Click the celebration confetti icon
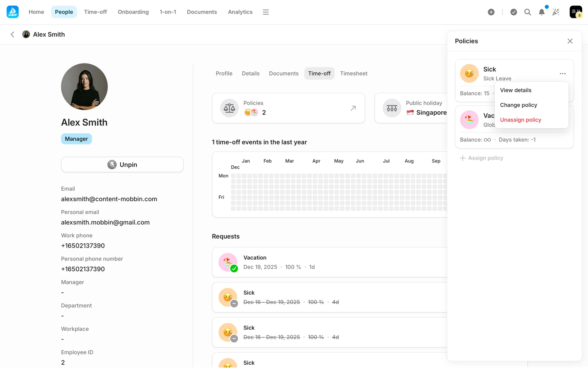This screenshot has height=368, width=588. [556, 12]
